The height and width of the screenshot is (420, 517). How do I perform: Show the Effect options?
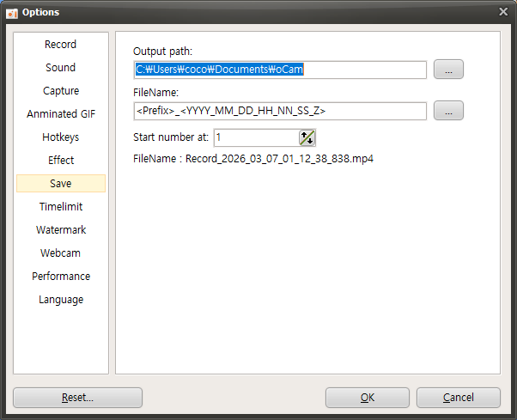(x=61, y=161)
